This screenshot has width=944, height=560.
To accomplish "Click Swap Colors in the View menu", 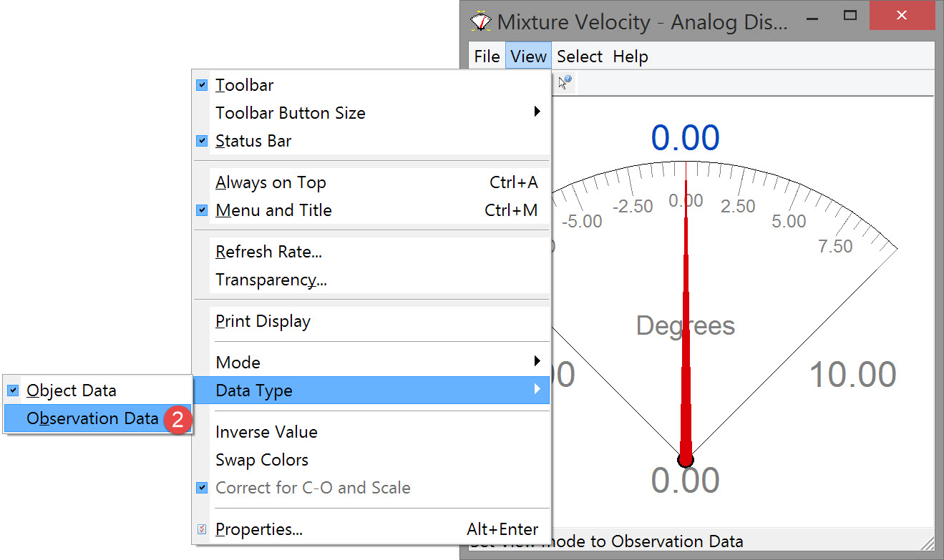I will [262, 460].
